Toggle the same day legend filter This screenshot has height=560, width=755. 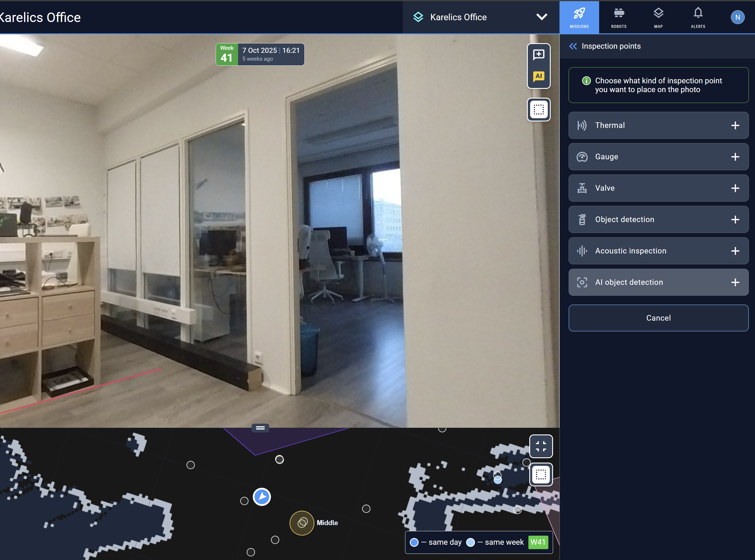(414, 542)
